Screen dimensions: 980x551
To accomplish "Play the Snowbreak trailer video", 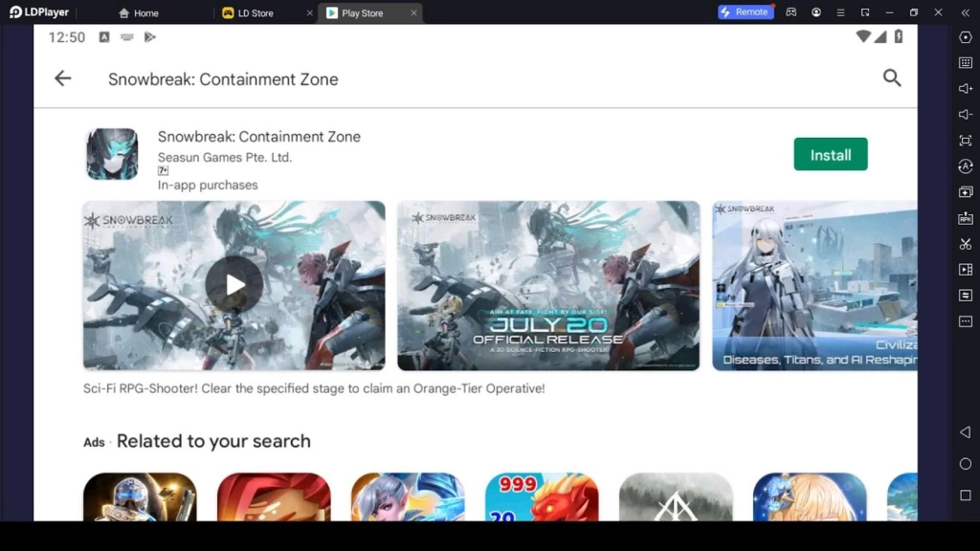I will click(234, 285).
